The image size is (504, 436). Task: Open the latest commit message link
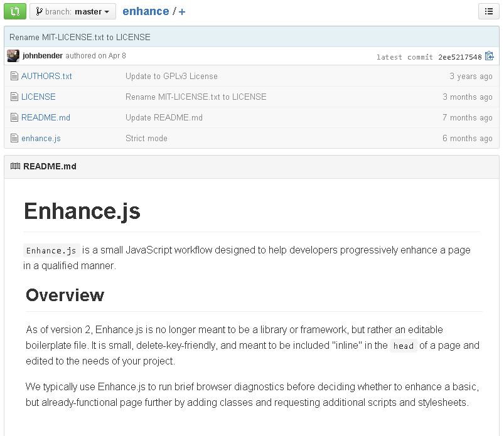coord(80,37)
